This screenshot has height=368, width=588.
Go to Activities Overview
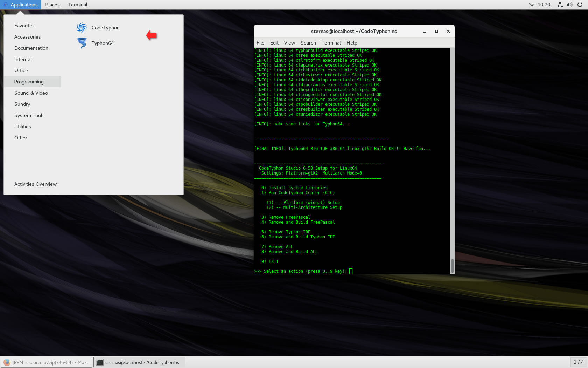tap(35, 184)
